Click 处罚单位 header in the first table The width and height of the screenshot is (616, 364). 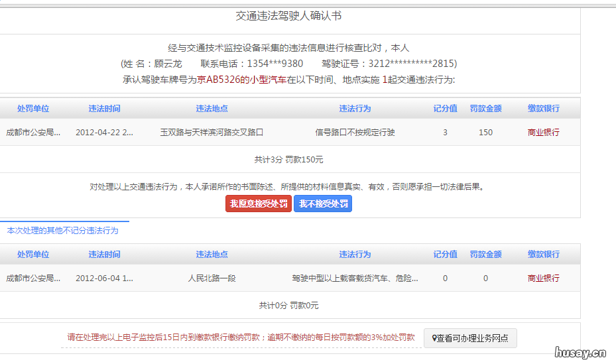(33, 109)
